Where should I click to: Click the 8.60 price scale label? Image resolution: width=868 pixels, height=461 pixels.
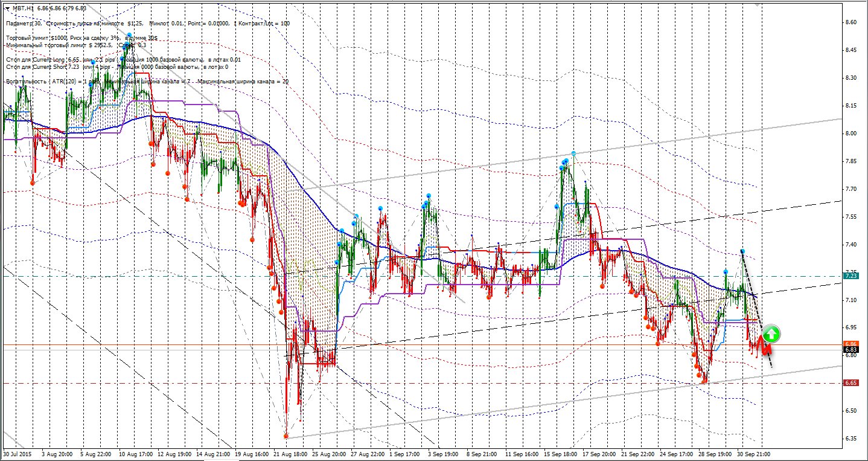click(852, 22)
